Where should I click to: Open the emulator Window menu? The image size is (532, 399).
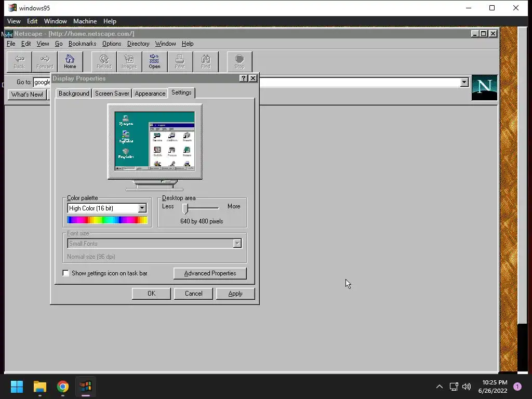point(55,21)
